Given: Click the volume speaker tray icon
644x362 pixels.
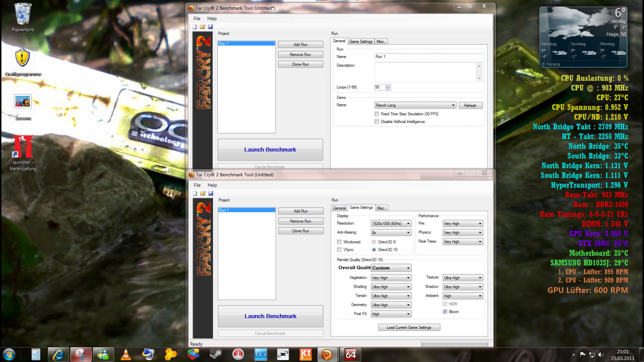Looking at the screenshot, I should 601,355.
